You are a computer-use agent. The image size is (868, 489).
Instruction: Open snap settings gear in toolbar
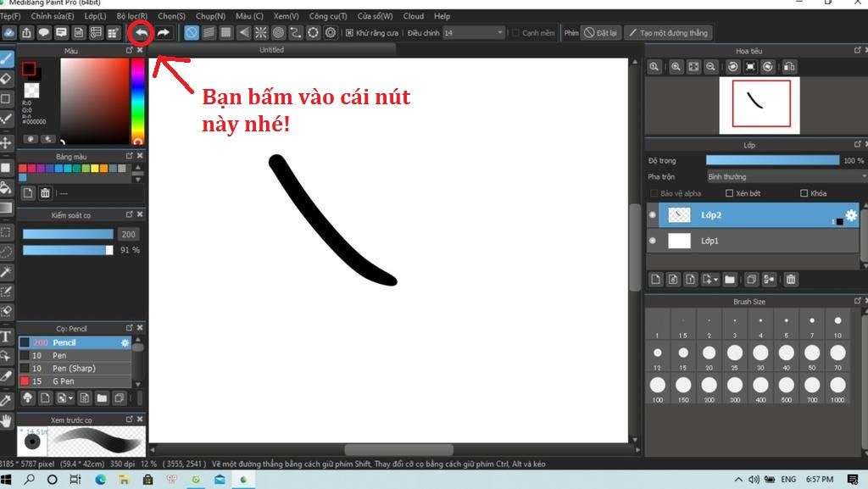coord(331,33)
